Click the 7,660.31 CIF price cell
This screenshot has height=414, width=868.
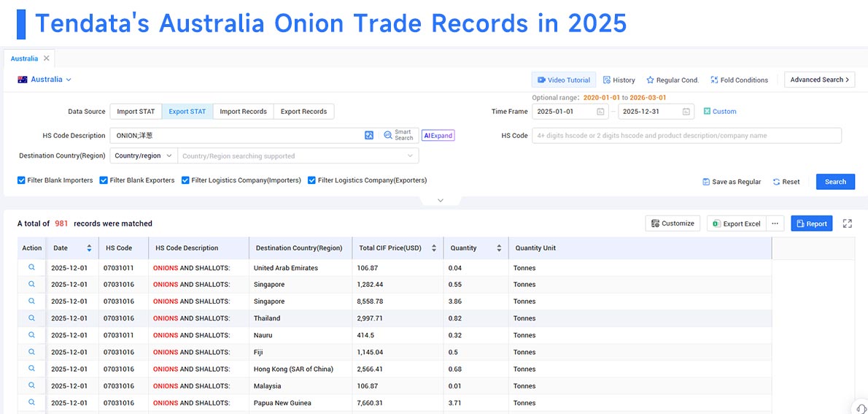398,403
